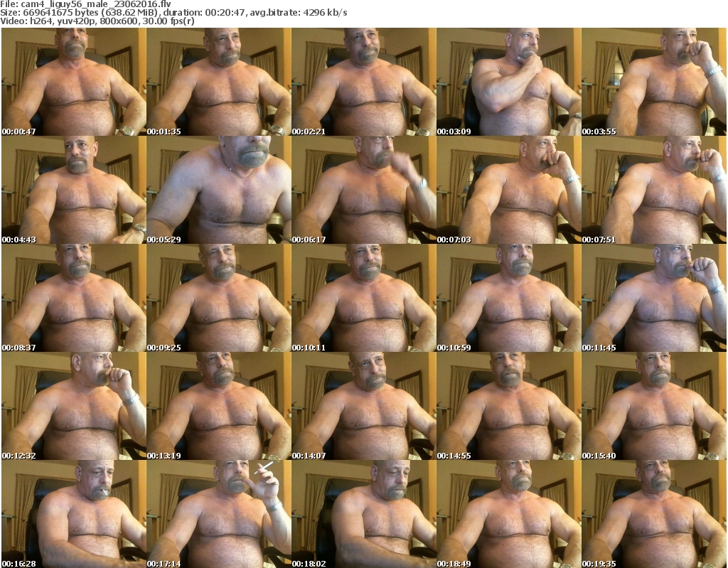Image resolution: width=728 pixels, height=568 pixels.
Task: Click the thumbnail at timestamp 00:15:40
Action: tap(653, 406)
